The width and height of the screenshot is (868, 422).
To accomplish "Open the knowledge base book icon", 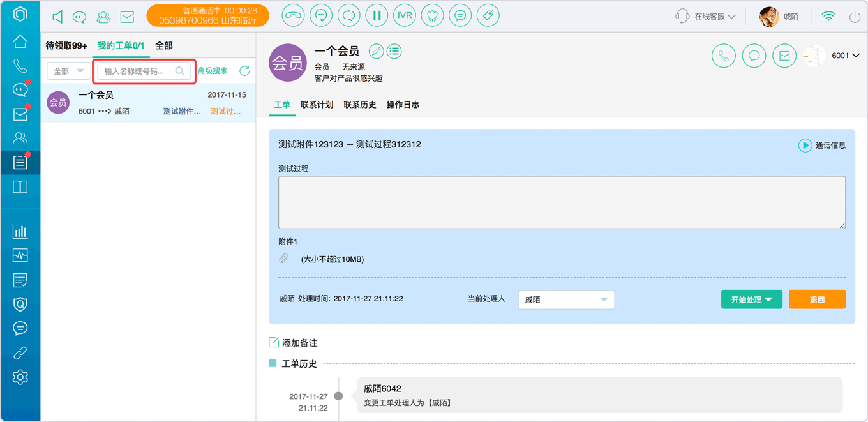I will [x=20, y=187].
